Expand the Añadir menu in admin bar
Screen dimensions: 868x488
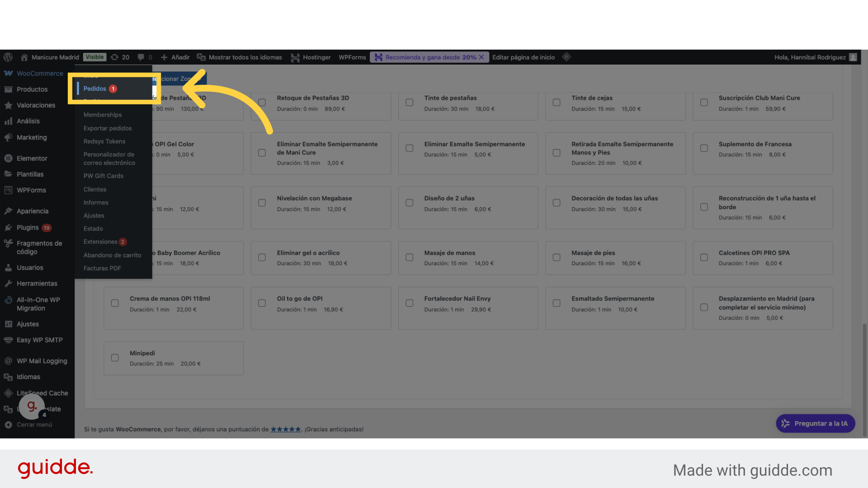coord(175,57)
